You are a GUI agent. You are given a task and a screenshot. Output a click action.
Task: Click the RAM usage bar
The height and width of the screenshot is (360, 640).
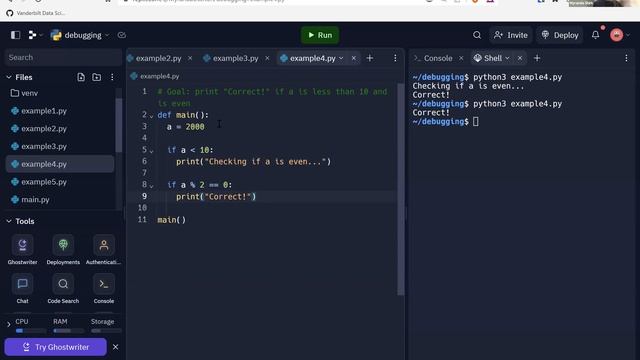(68, 331)
